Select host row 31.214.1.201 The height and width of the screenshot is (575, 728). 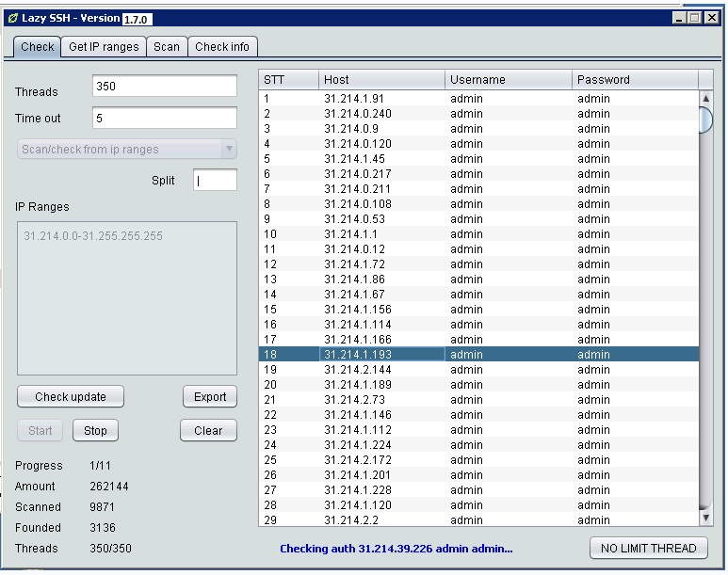478,474
